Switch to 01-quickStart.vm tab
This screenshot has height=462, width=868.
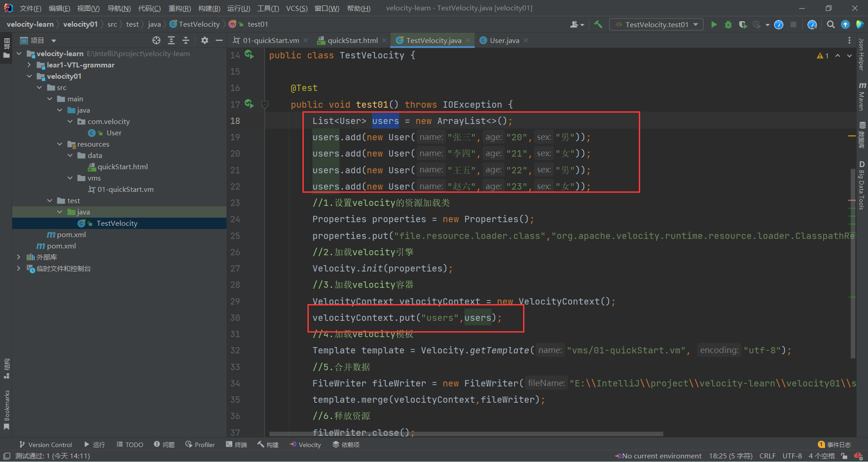pyautogui.click(x=271, y=40)
